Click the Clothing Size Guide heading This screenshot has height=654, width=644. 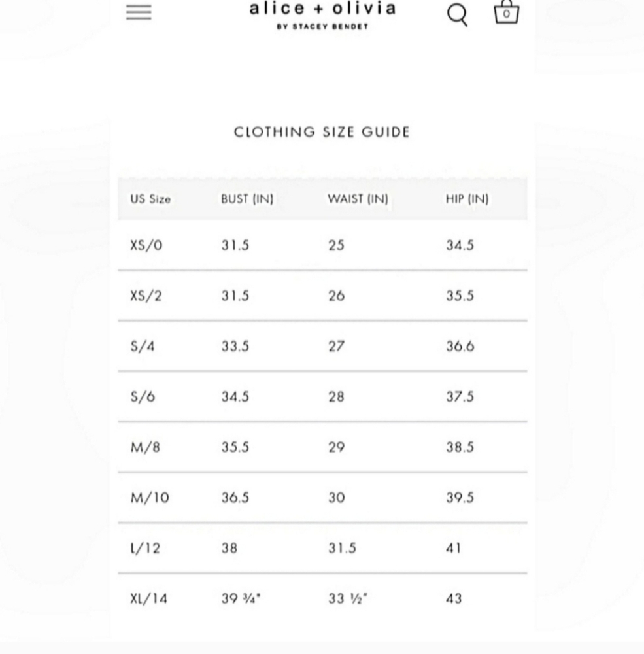click(322, 132)
